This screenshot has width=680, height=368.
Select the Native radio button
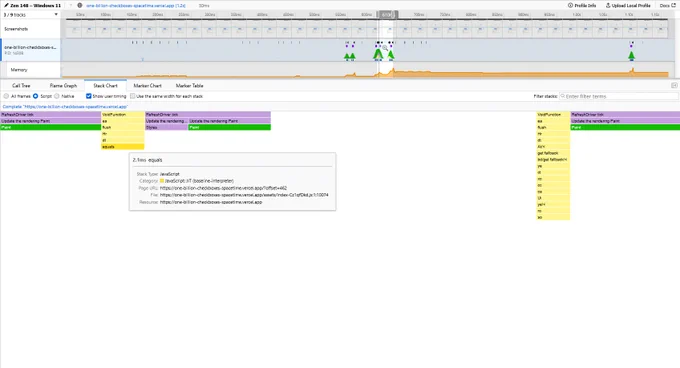pyautogui.click(x=57, y=96)
